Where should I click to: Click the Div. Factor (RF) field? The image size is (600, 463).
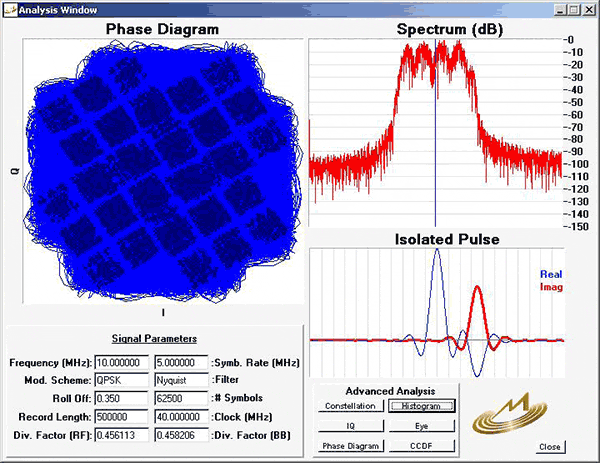tap(122, 435)
